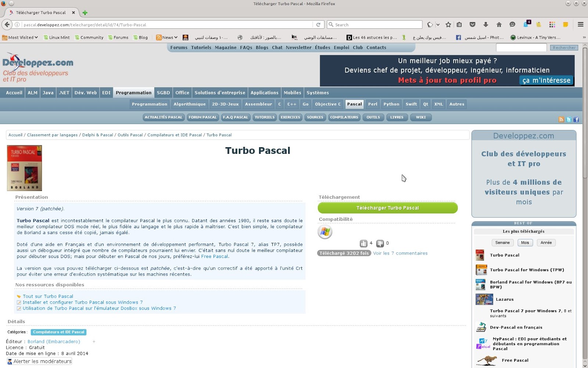Go back with the browser back arrow
Screen dimensions: 588x368
7,25
